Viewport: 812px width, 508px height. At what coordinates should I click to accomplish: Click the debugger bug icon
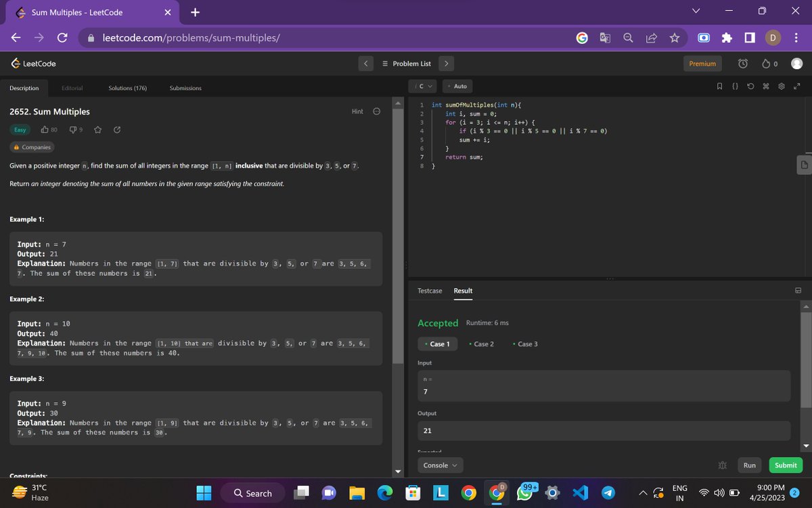tap(723, 465)
